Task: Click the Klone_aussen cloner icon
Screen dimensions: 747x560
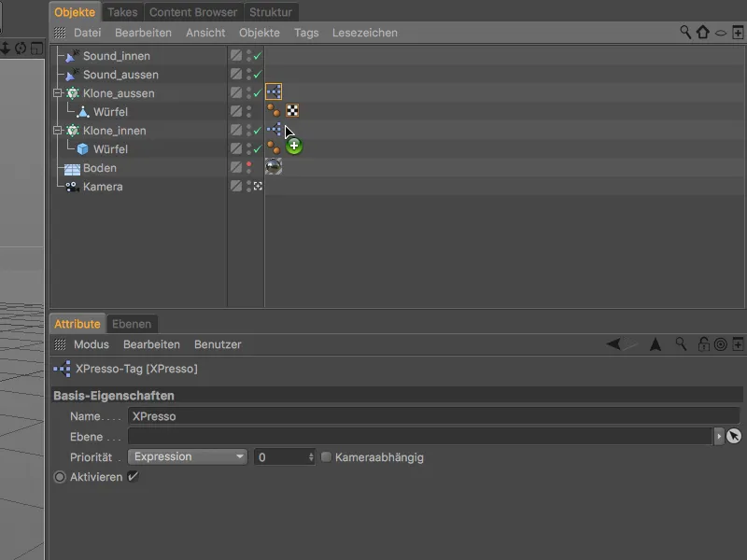Action: coord(73,92)
